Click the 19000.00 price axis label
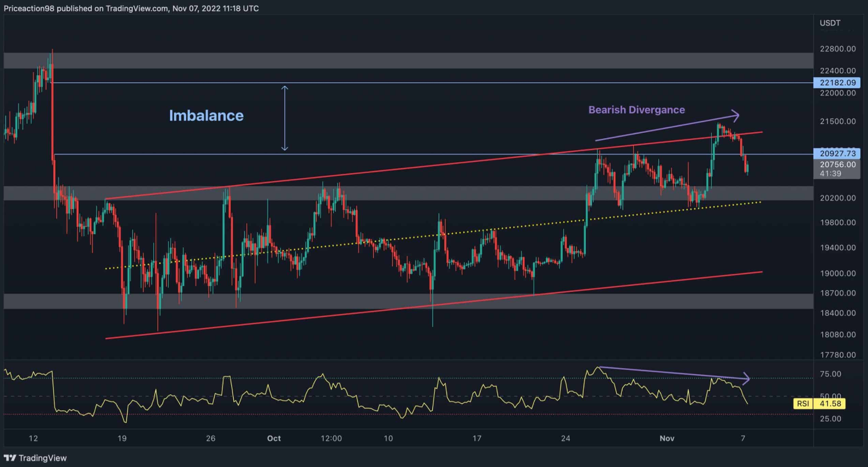This screenshot has width=868, height=467. point(838,273)
